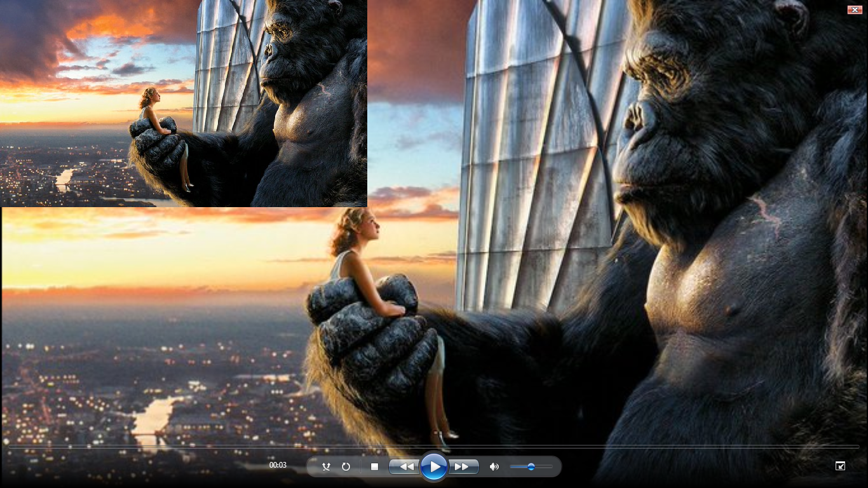Toggle the repeat button
Image resolution: width=868 pixels, height=488 pixels.
[x=346, y=466]
